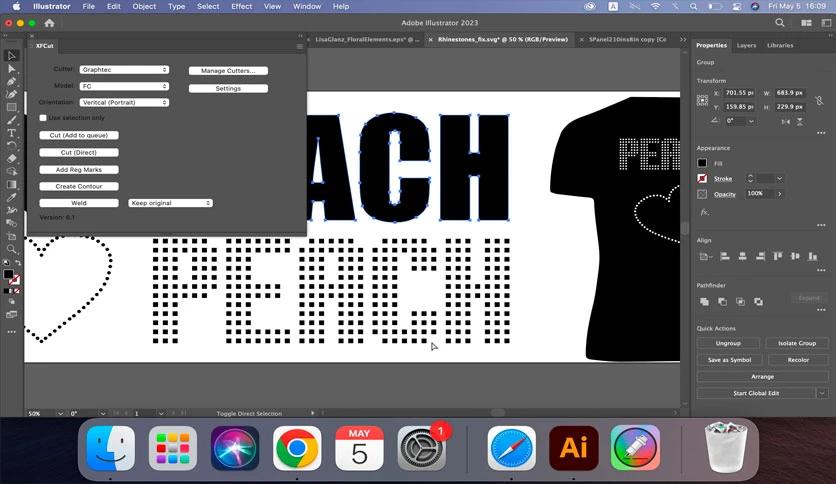The height and width of the screenshot is (484, 836).
Task: Click Horizontal Align Left icon
Action: [x=725, y=256]
